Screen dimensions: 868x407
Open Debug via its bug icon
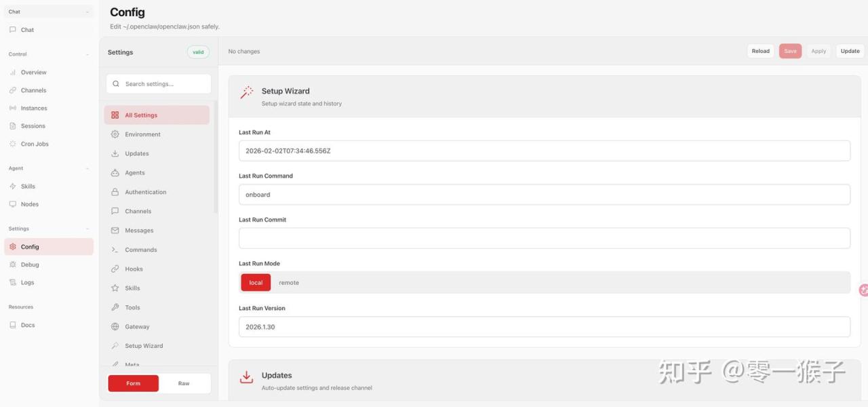pos(13,265)
